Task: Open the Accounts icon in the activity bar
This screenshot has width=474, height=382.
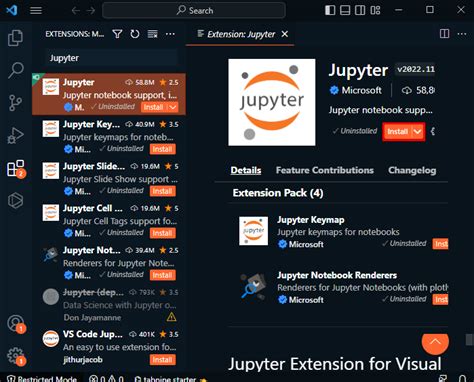Action: (16, 323)
